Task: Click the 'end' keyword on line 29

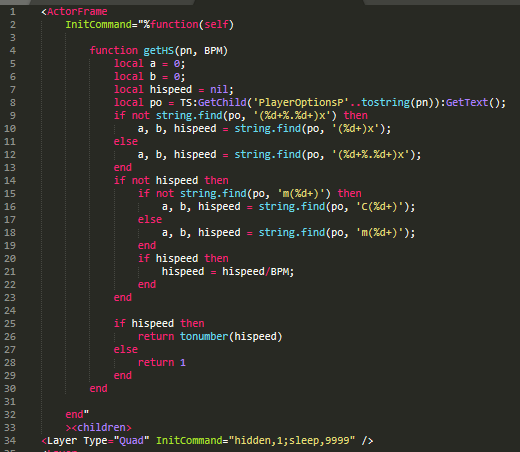Action: tap(123, 376)
